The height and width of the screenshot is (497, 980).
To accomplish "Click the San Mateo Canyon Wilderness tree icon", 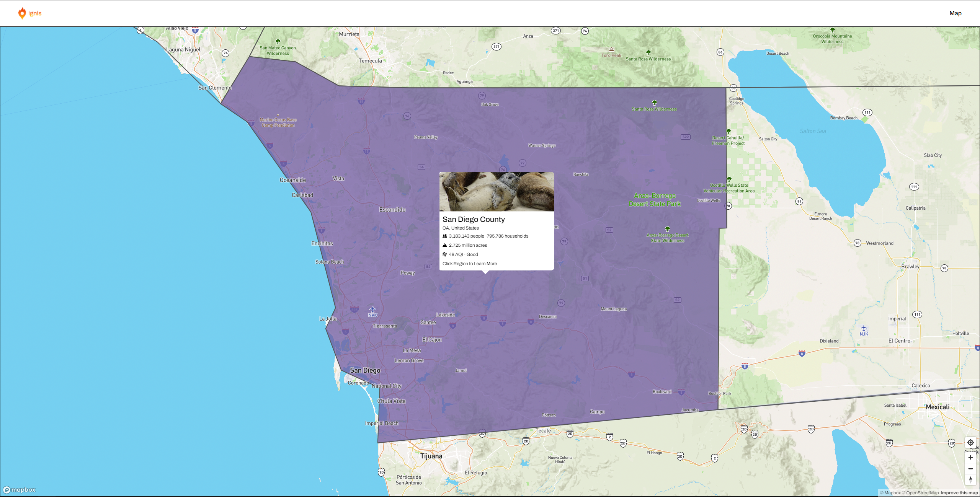I will 278,41.
